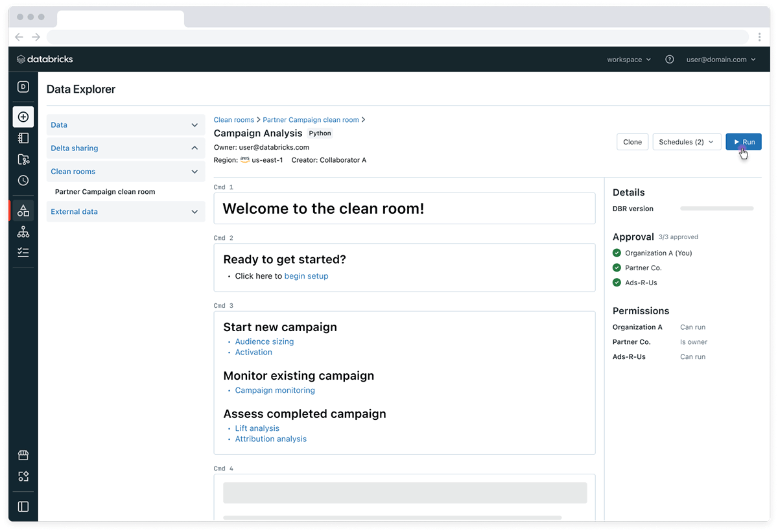Click the blue Run button
This screenshot has height=532, width=778.
(x=744, y=142)
